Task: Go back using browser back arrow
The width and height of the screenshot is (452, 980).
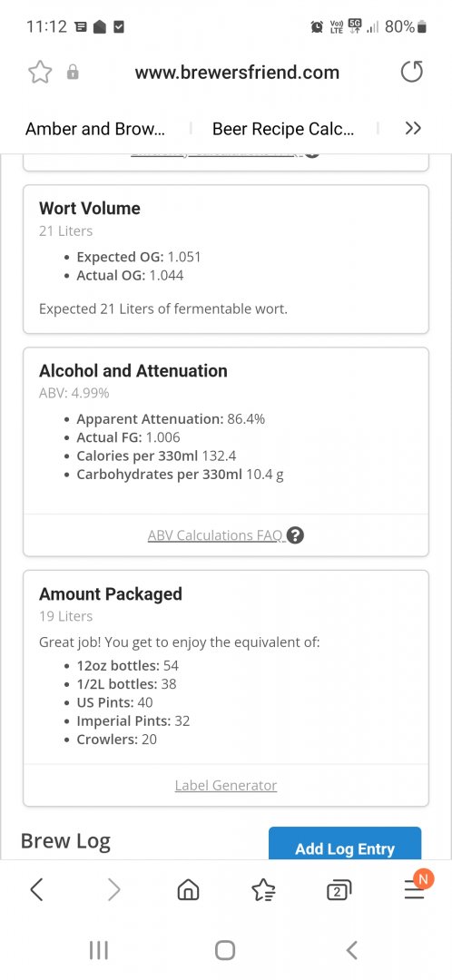Action: pyautogui.click(x=37, y=888)
